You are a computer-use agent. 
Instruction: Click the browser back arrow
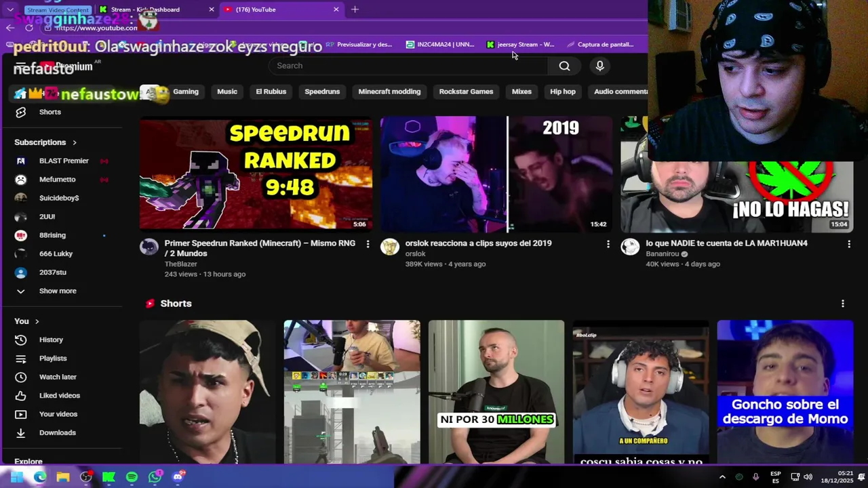point(9,28)
